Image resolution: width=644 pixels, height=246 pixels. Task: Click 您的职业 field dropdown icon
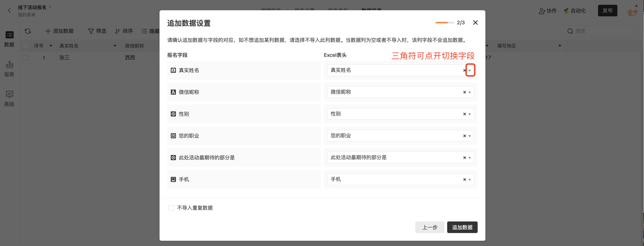pos(173,136)
